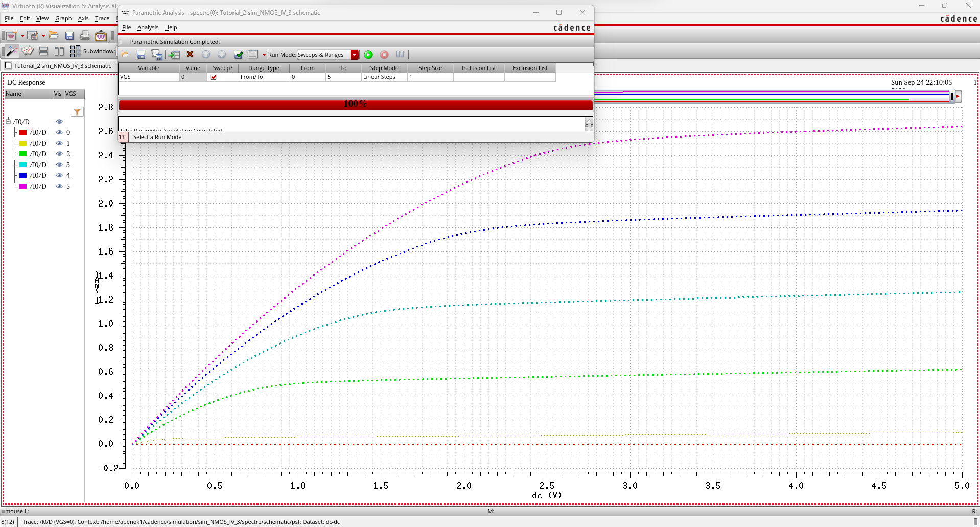Arrange subwindows side by side vertically
The width and height of the screenshot is (980, 527).
[59, 51]
